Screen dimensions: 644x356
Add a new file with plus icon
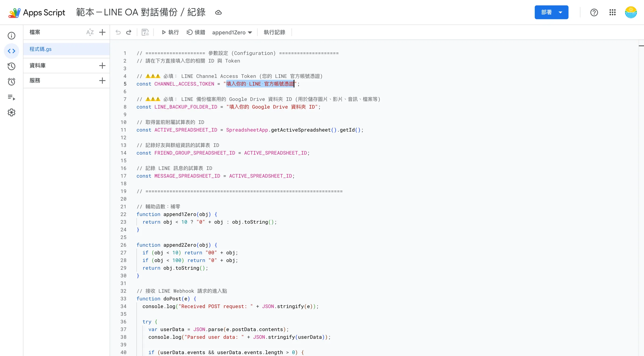coord(102,32)
